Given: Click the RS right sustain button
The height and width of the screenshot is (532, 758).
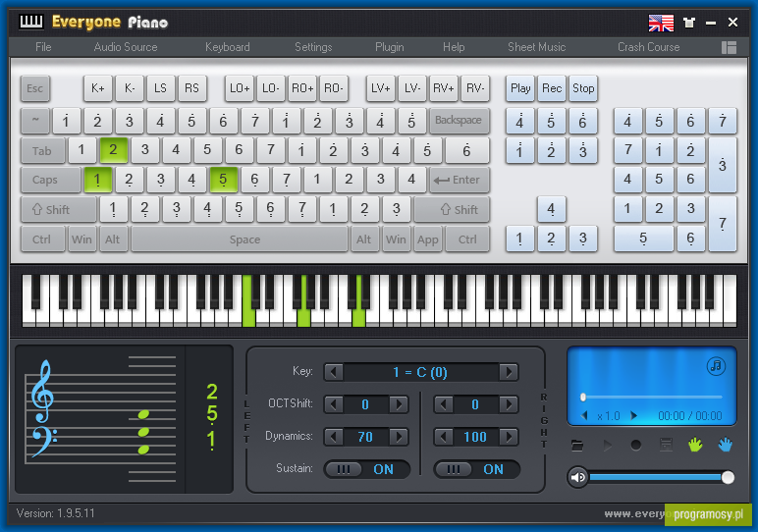Looking at the screenshot, I should [x=191, y=88].
